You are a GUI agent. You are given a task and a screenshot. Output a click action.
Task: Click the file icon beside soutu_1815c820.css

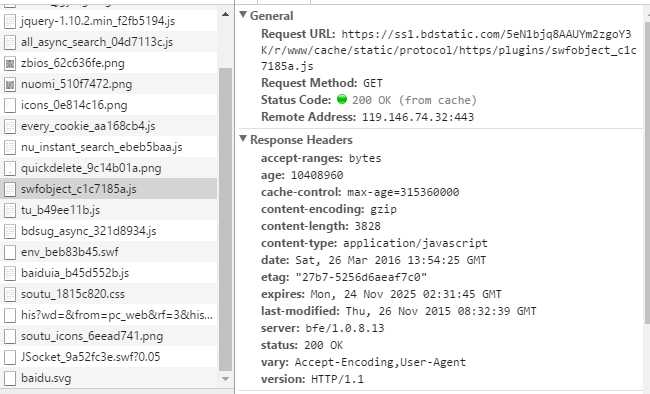(10, 294)
